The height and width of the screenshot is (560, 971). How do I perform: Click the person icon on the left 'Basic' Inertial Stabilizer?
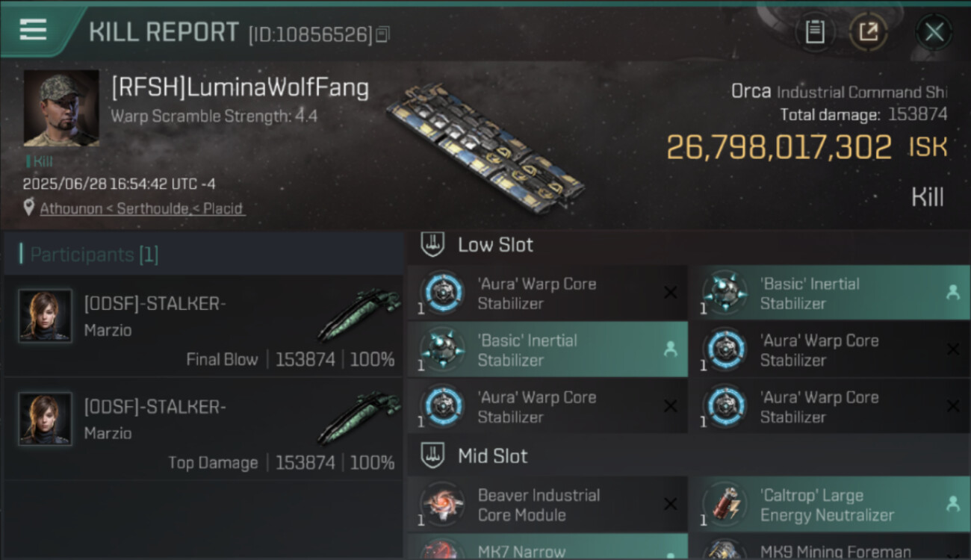pos(671,349)
